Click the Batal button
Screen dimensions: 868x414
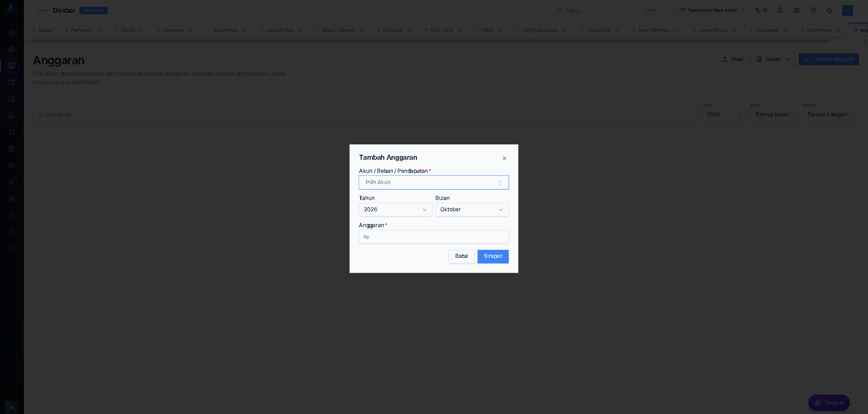461,257
